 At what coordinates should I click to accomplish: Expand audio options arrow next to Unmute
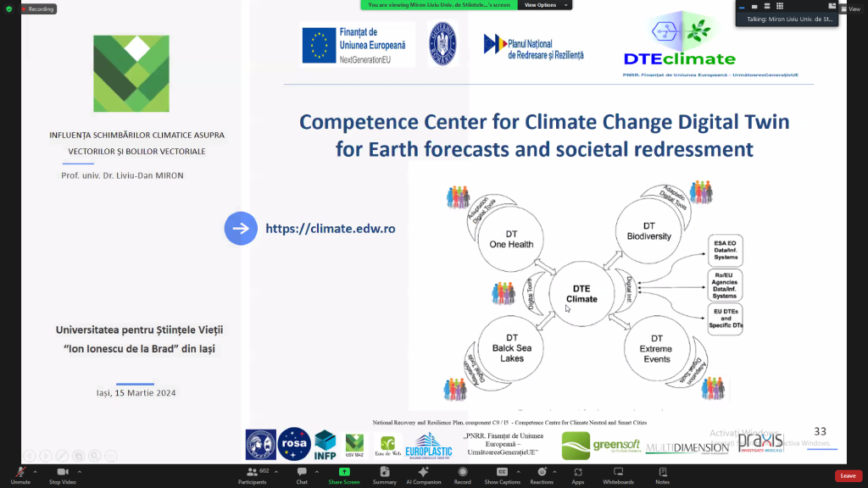(35, 472)
